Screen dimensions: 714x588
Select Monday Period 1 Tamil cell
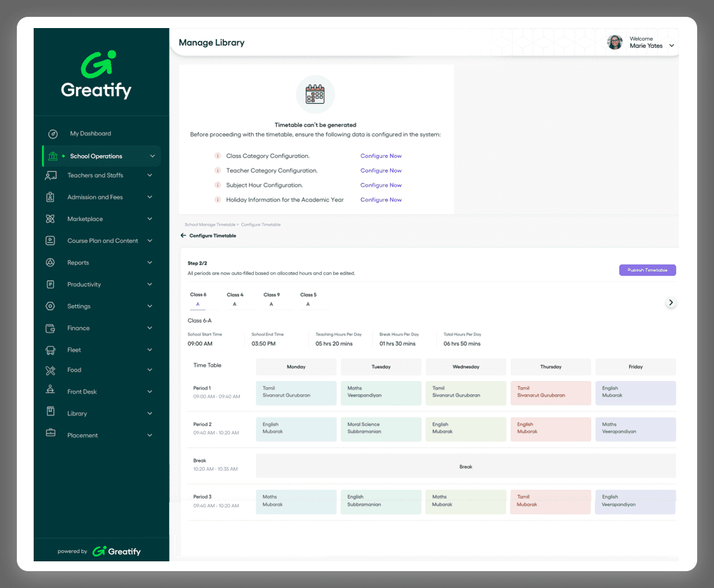[x=296, y=392]
